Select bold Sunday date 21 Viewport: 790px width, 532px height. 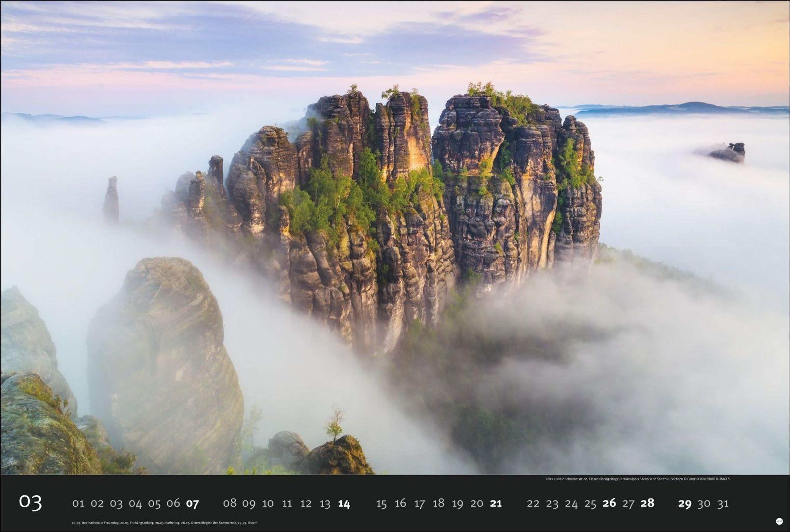point(496,503)
